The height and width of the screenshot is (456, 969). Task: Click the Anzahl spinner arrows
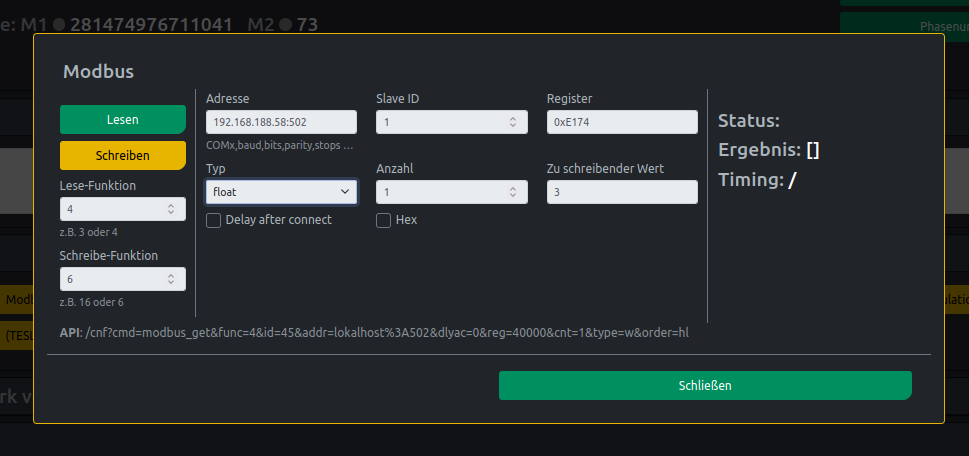tap(513, 192)
